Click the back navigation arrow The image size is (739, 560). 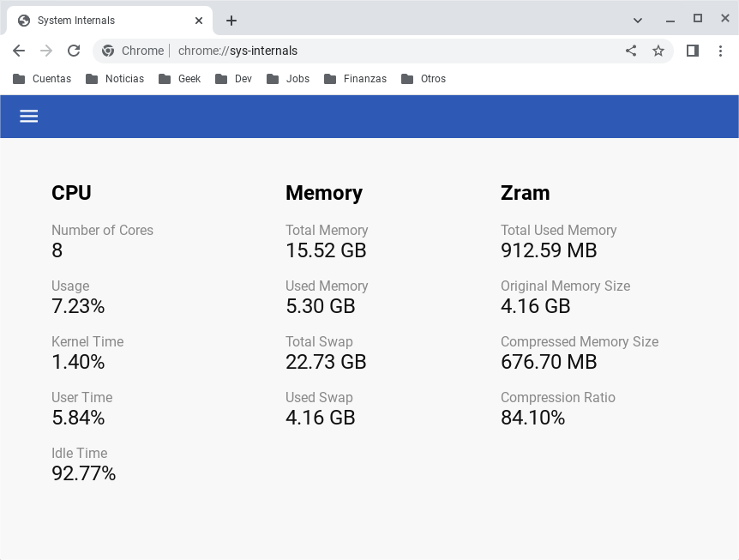[18, 51]
